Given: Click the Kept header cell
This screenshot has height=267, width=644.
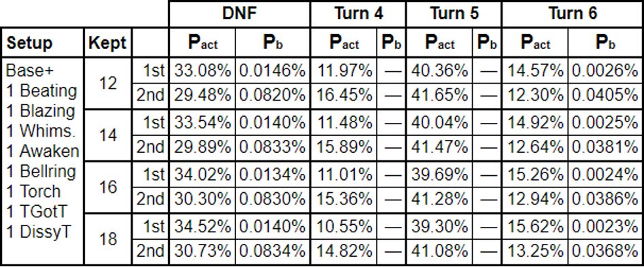Looking at the screenshot, I should coord(107,43).
